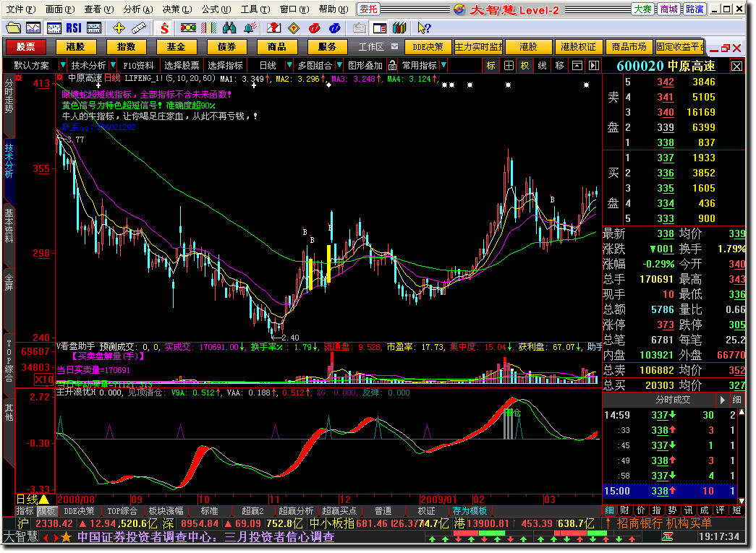The height and width of the screenshot is (553, 756).
Task: Open the 分析(A) menu
Action: 138,9
